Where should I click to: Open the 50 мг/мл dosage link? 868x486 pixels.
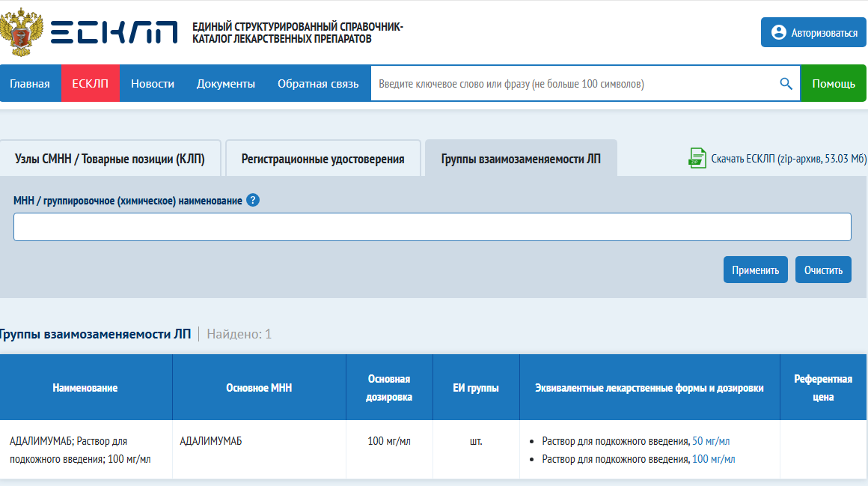(711, 441)
